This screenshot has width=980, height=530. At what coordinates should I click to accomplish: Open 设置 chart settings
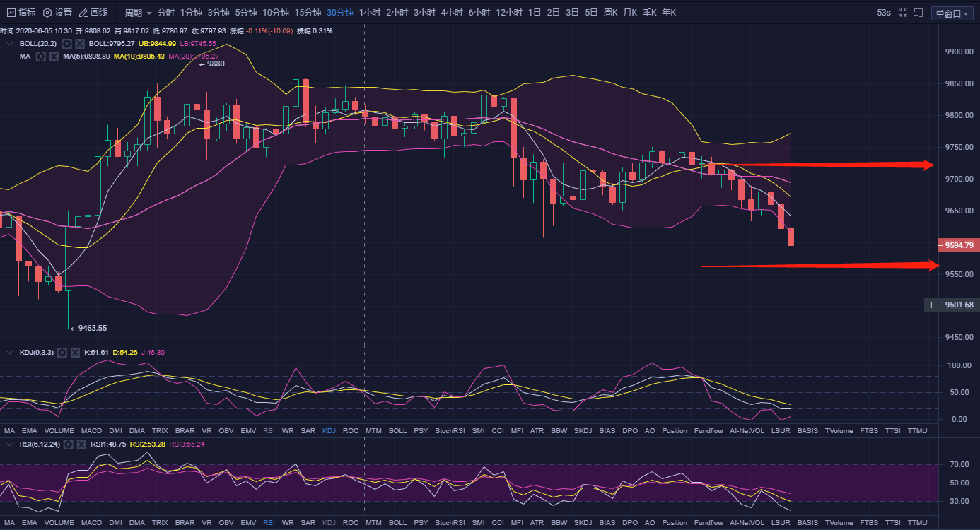point(57,13)
